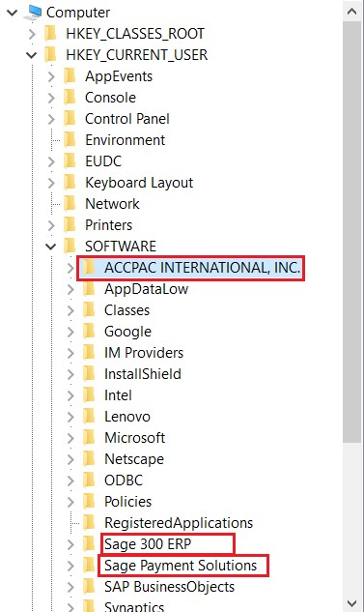Collapse the HKEY_CURRENT_USER key
Image resolution: width=364 pixels, height=612 pixels.
coord(32,55)
